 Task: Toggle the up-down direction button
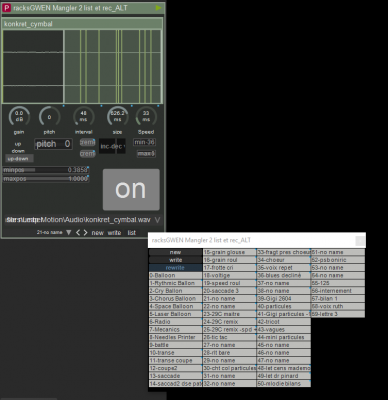pos(19,159)
